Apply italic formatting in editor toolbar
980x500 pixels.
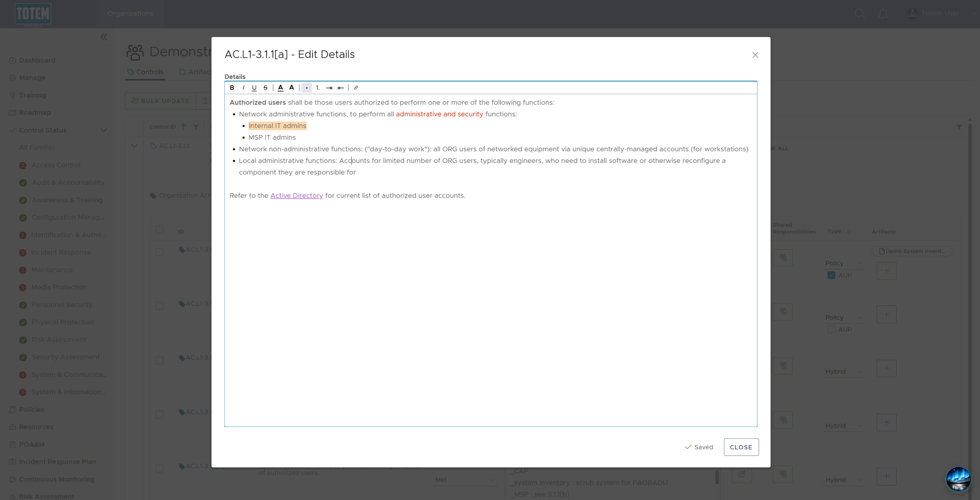click(243, 88)
